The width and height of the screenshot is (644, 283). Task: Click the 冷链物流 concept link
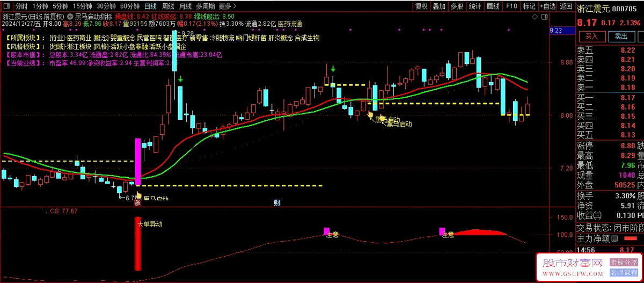pyautogui.click(x=221, y=38)
